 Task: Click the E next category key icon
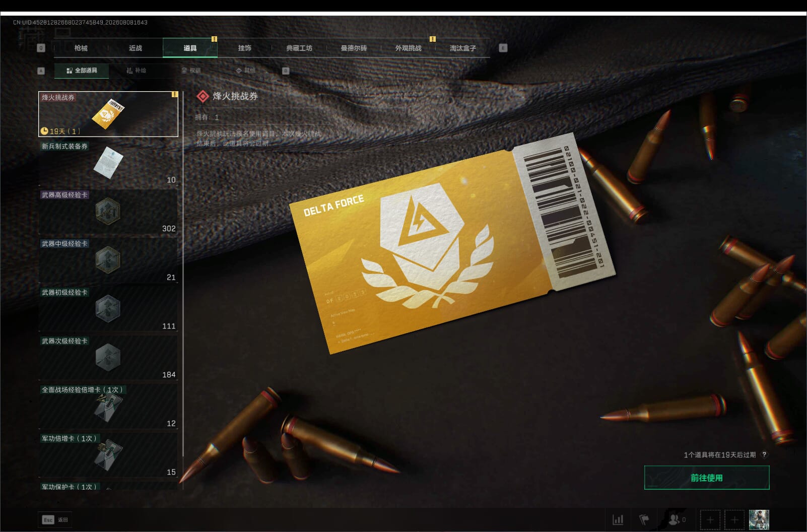point(503,48)
